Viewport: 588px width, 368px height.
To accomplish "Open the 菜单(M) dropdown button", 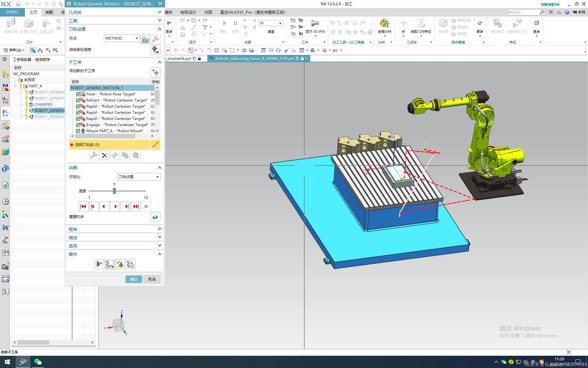I will (x=14, y=50).
